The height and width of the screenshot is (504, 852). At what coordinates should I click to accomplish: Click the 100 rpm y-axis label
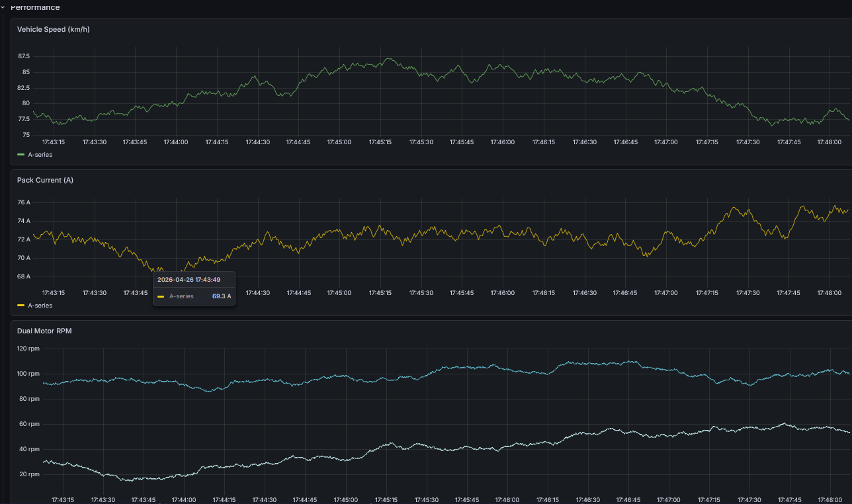point(28,374)
